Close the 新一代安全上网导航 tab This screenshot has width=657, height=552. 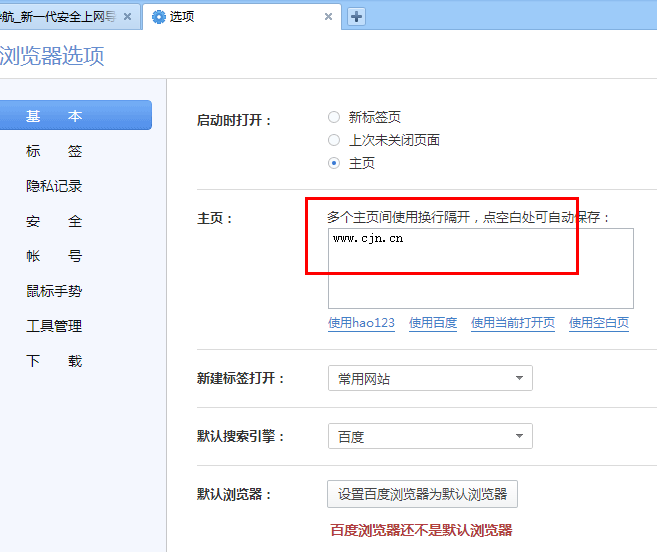(127, 17)
